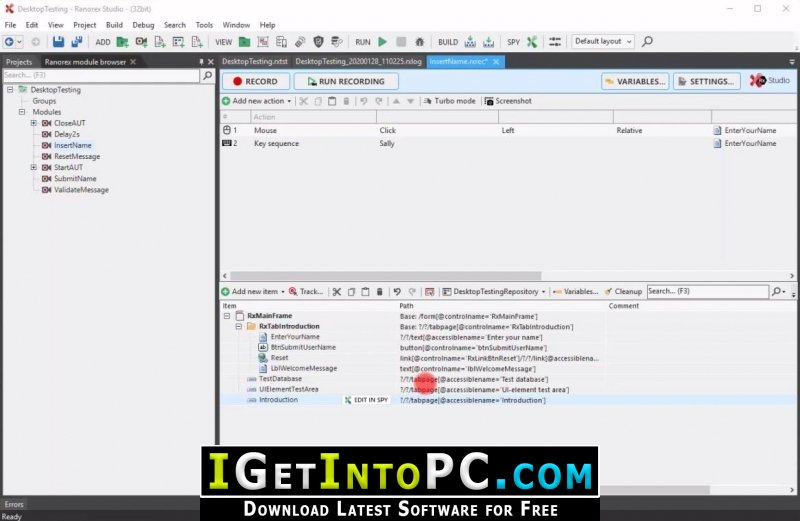This screenshot has height=521, width=800.
Task: Click the repository Search (F3) field
Action: (x=707, y=291)
